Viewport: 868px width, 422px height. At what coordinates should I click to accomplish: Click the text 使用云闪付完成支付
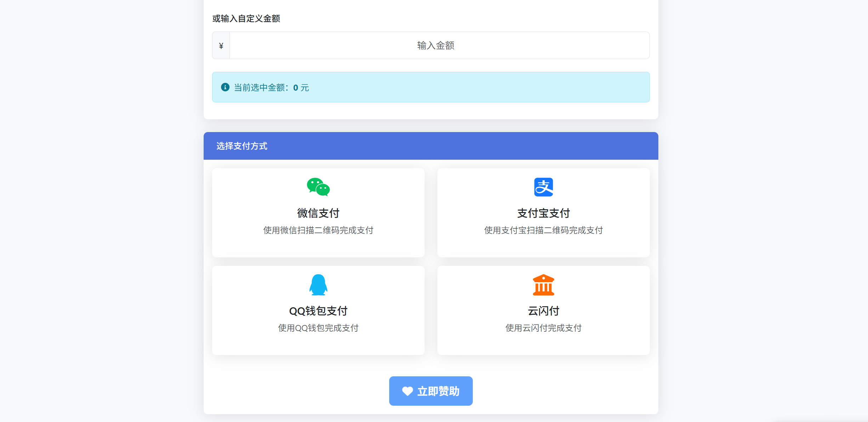pyautogui.click(x=543, y=328)
